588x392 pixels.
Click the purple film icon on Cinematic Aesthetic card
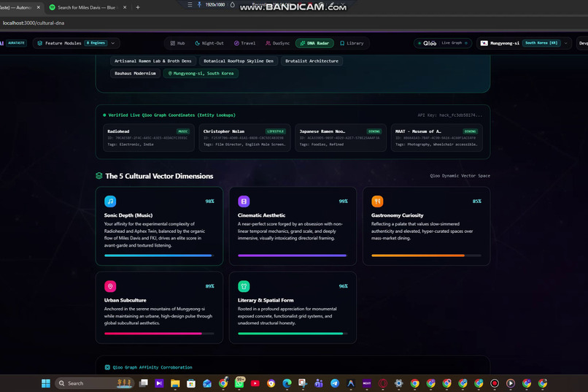pyautogui.click(x=244, y=201)
